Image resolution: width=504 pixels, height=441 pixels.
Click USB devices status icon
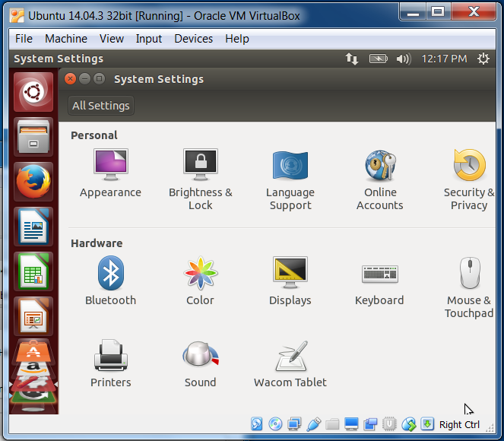[313, 424]
